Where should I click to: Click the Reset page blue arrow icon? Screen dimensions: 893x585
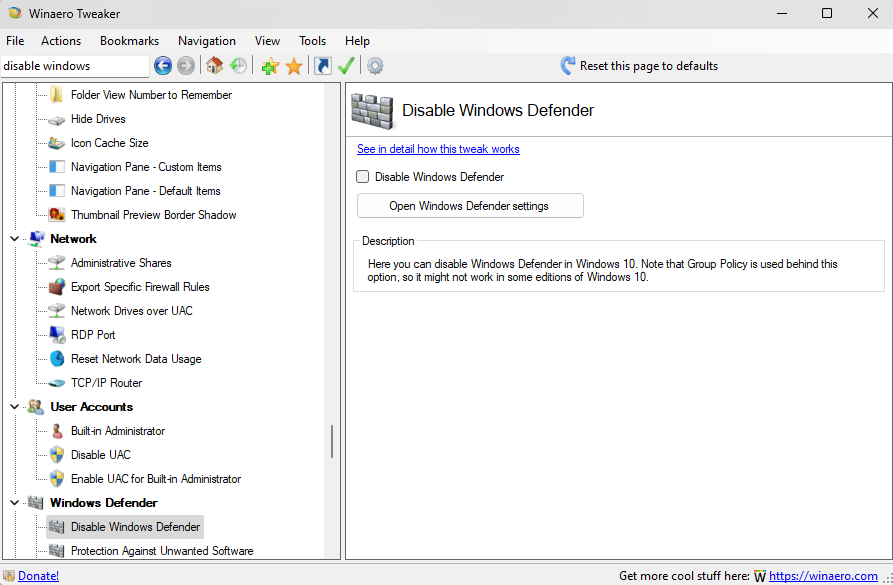coord(568,66)
